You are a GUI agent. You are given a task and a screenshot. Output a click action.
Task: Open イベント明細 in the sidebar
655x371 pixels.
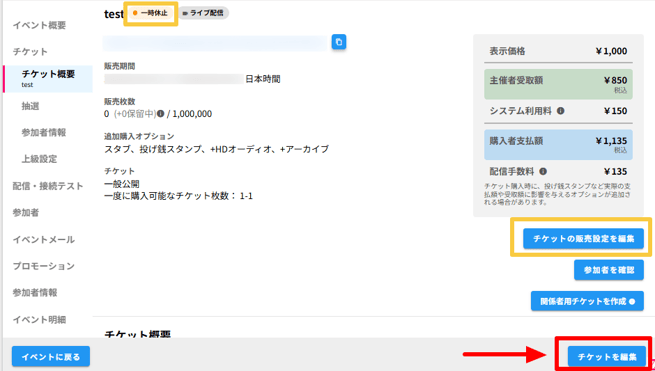point(39,320)
